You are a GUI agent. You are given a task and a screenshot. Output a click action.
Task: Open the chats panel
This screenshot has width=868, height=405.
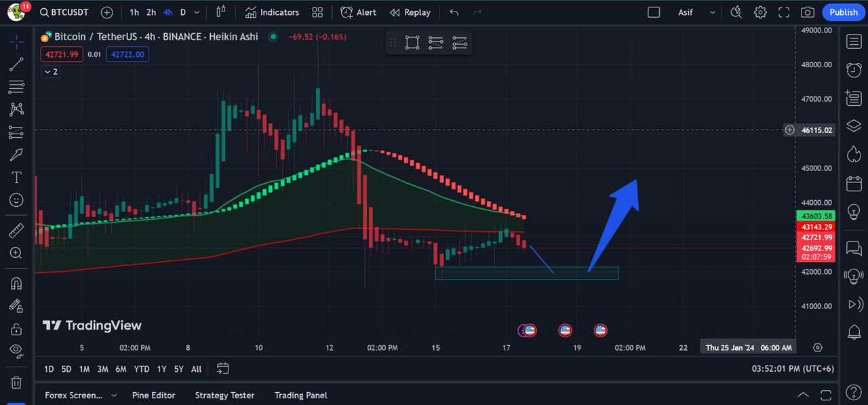click(x=854, y=247)
